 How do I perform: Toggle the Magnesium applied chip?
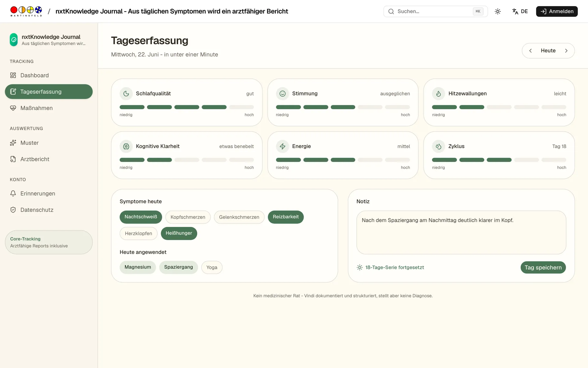pos(138,267)
